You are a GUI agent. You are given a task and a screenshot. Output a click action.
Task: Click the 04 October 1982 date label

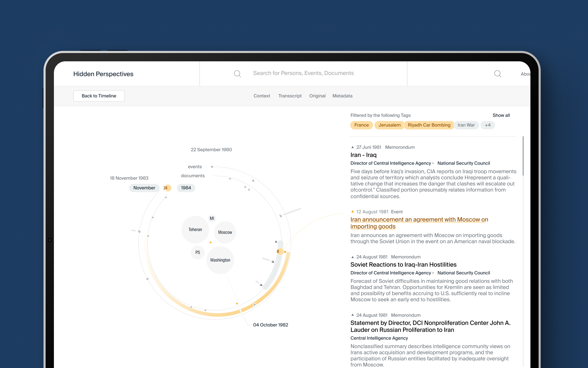point(271,325)
